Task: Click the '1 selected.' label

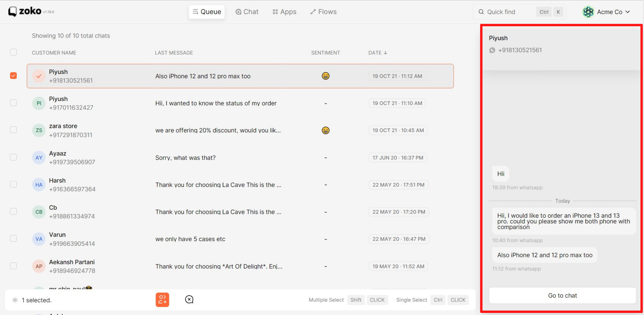Action: [x=37, y=300]
